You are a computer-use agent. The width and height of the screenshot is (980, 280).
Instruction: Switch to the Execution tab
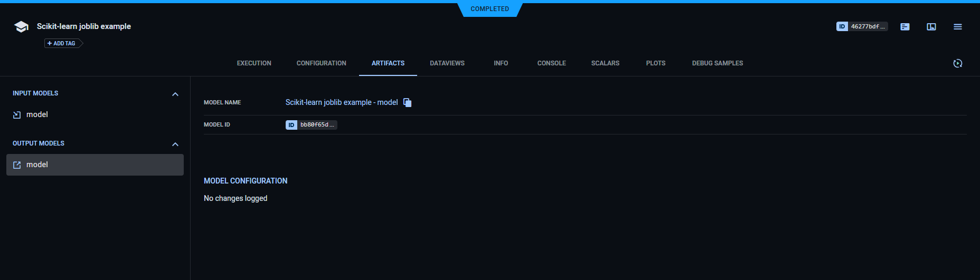pos(254,63)
